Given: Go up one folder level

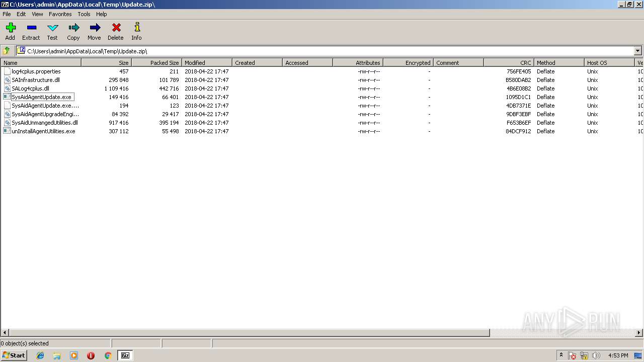Looking at the screenshot, I should [x=7, y=51].
